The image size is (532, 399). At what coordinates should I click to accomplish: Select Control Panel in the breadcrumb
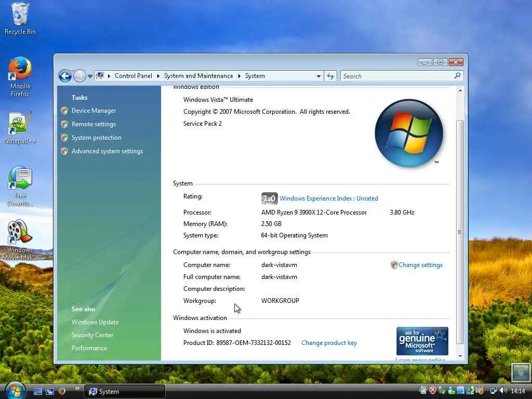pos(134,76)
